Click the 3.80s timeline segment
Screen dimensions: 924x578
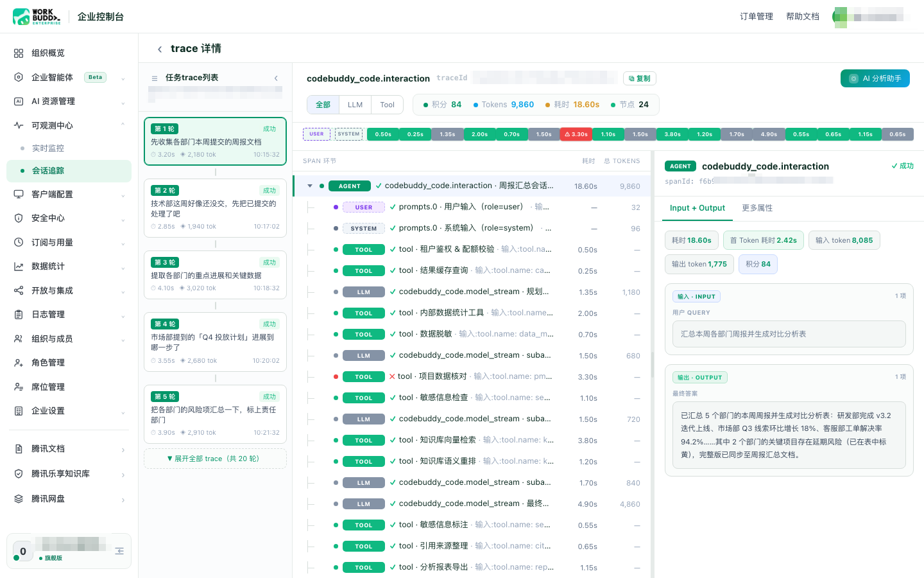pyautogui.click(x=672, y=134)
